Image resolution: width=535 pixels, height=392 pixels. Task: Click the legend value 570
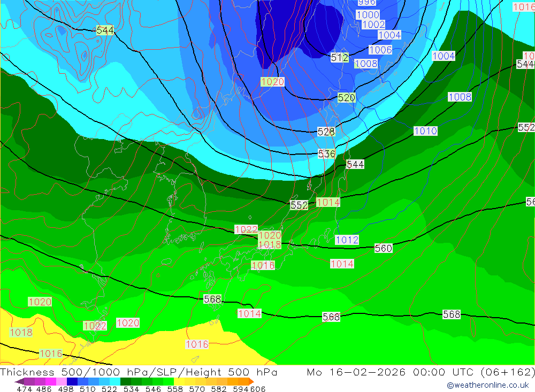pyautogui.click(x=197, y=389)
